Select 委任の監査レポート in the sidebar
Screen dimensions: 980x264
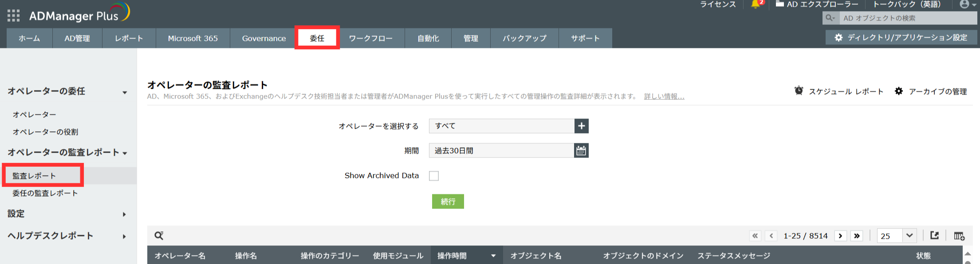tap(45, 193)
